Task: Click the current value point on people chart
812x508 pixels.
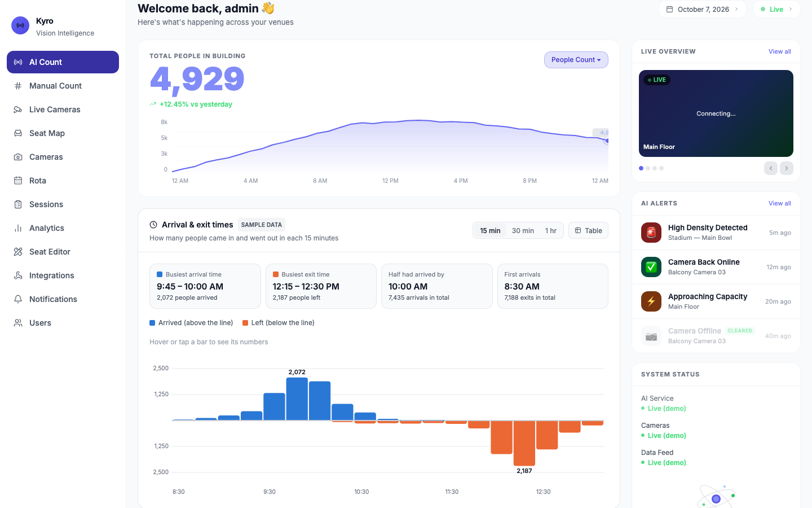Action: (x=607, y=141)
